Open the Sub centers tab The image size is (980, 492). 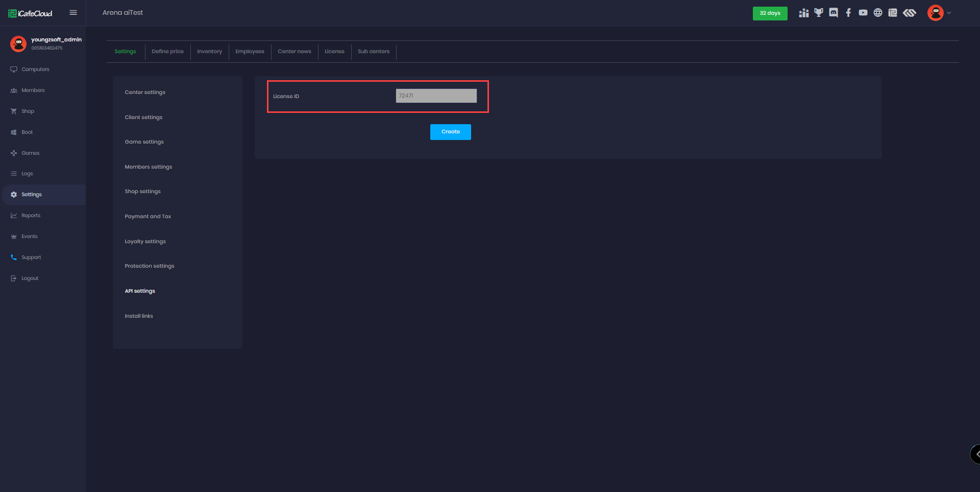coord(373,52)
